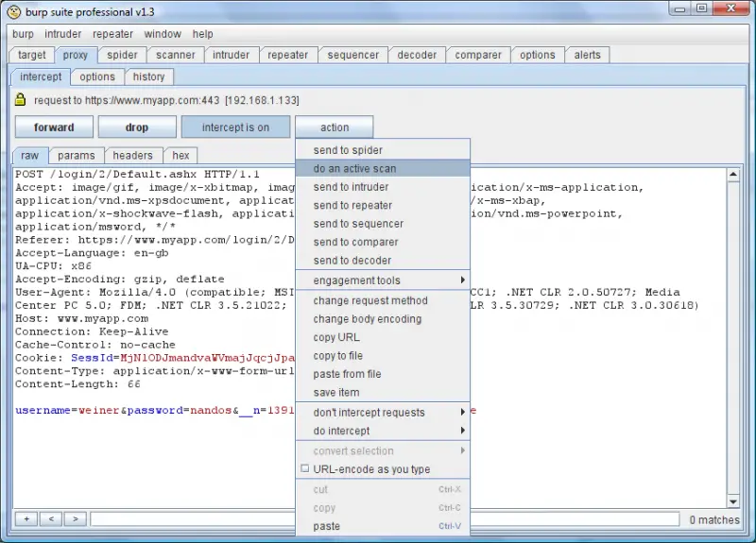The height and width of the screenshot is (543, 756).
Task: Click the Burp Suite logo in title bar
Action: (14, 11)
